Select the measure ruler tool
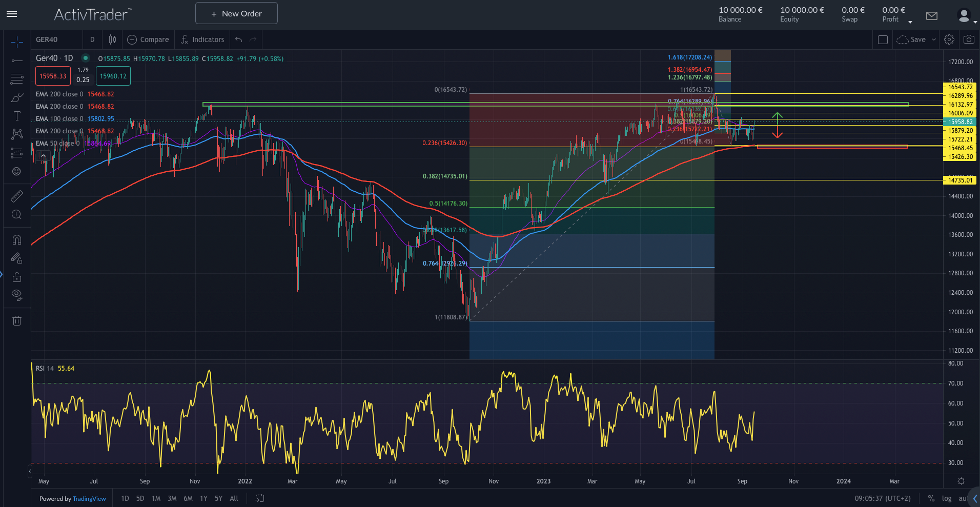 pos(16,196)
